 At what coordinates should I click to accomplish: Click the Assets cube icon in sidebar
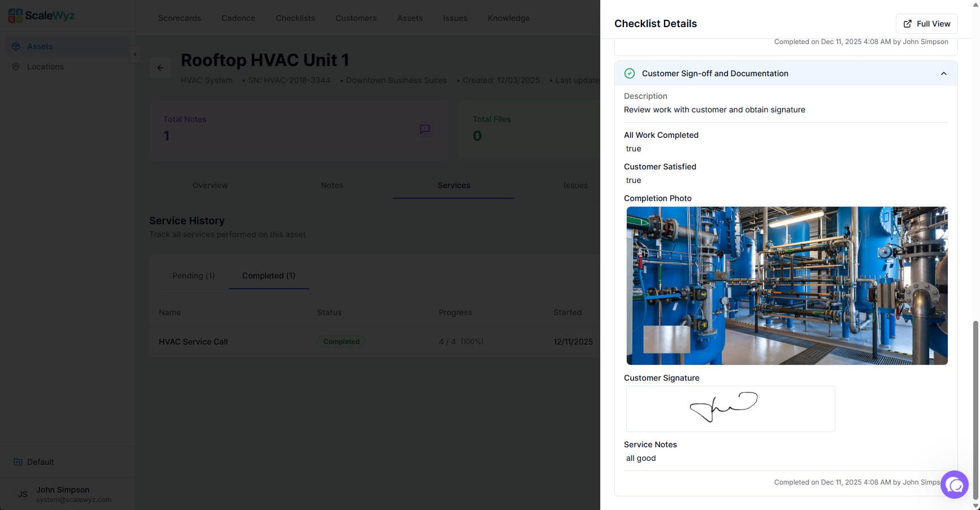point(16,46)
